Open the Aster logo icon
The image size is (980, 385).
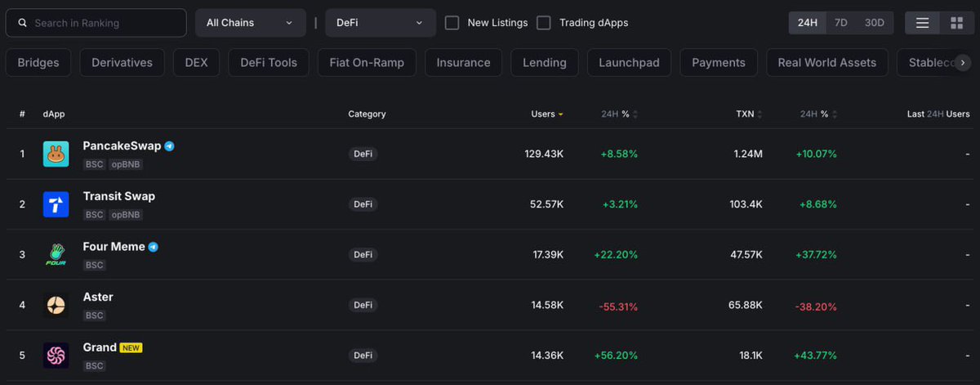pos(56,306)
